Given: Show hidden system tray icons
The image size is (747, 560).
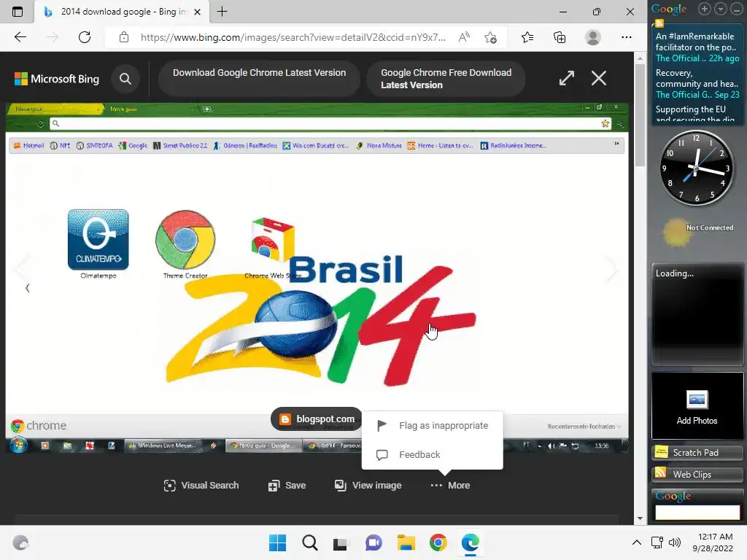Looking at the screenshot, I should pyautogui.click(x=636, y=542).
